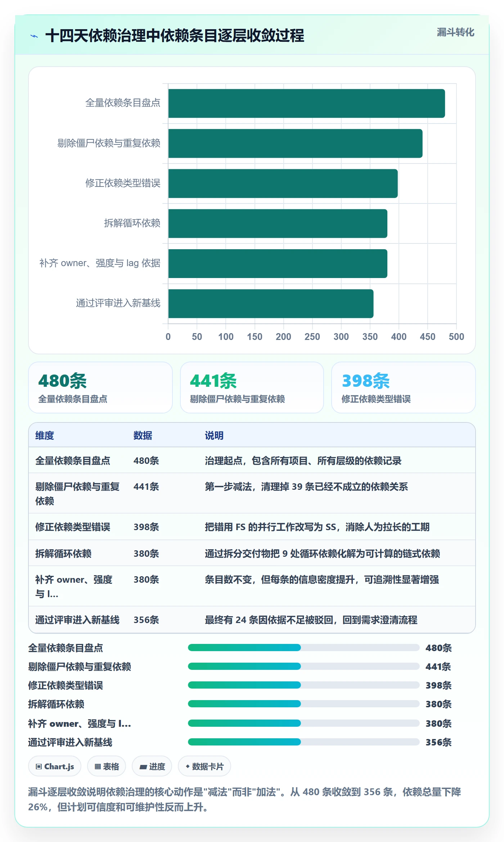Click the table text starting 把错用 FS
The image size is (504, 842).
[x=317, y=527]
